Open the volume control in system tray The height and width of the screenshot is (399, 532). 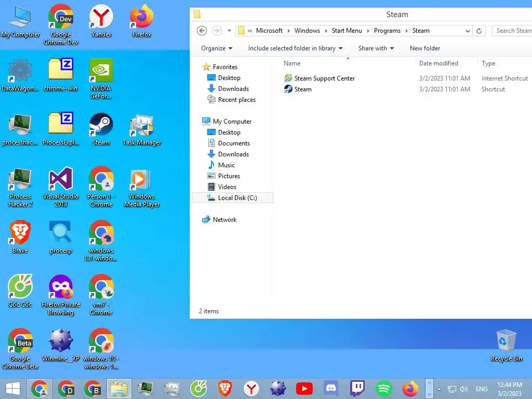464,389
